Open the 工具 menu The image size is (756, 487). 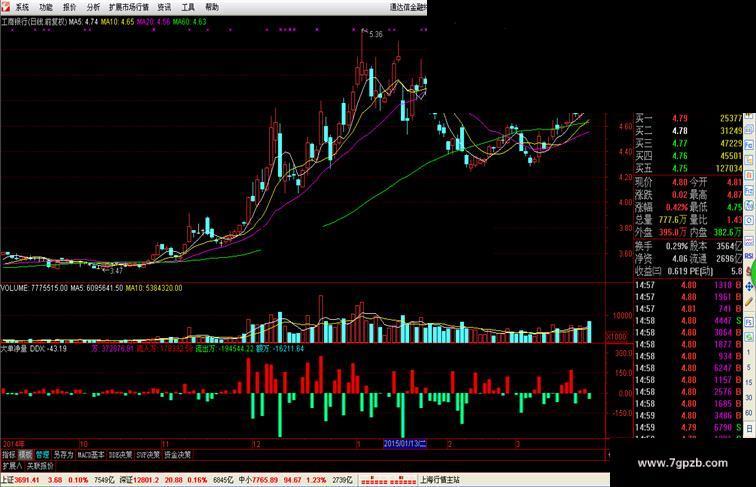(188, 7)
